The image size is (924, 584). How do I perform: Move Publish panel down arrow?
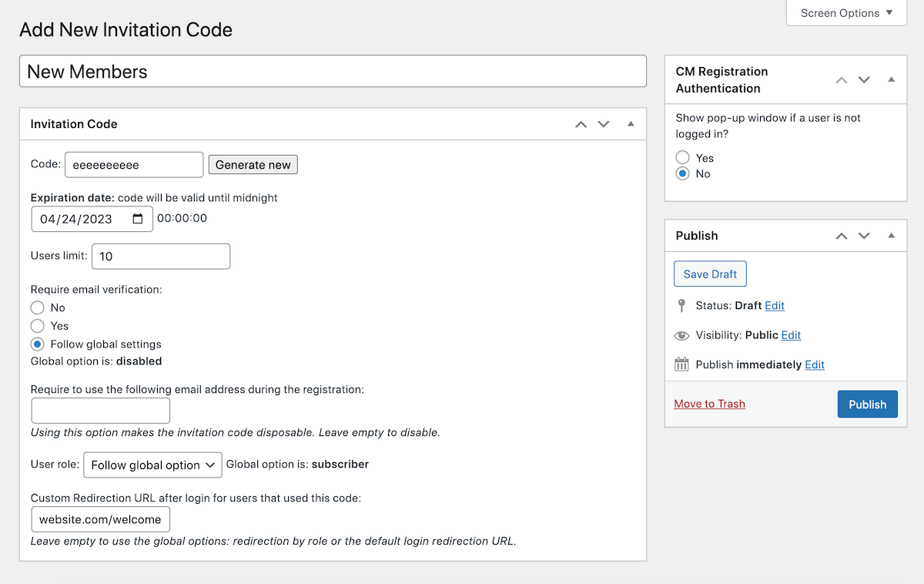[x=864, y=236]
